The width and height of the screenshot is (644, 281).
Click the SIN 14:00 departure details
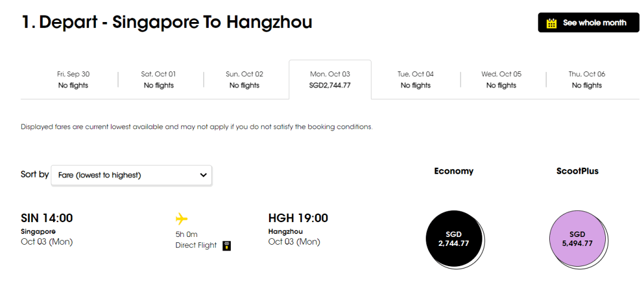point(47,218)
